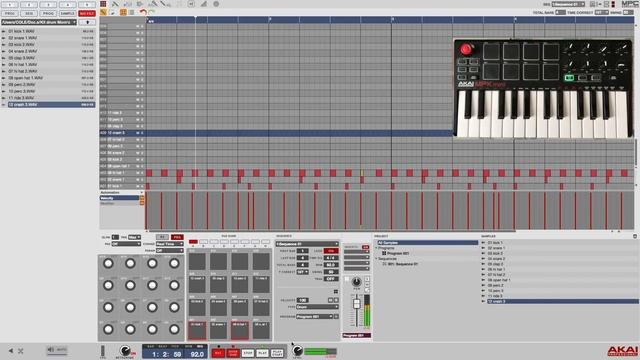
Task: Click the plus icon beside Program dropdown
Action: [336, 316]
